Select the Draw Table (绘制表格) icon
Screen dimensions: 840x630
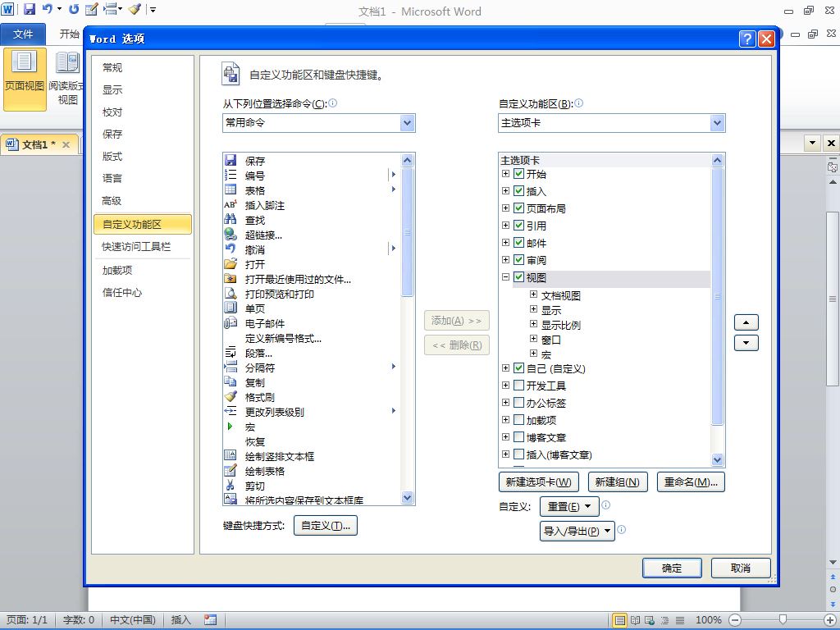(x=231, y=470)
